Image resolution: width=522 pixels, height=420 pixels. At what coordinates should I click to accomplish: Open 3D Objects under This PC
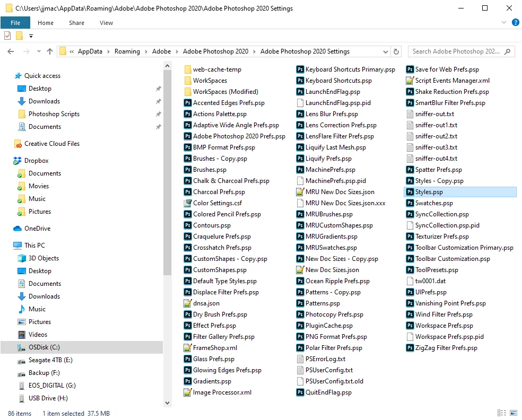(x=43, y=258)
